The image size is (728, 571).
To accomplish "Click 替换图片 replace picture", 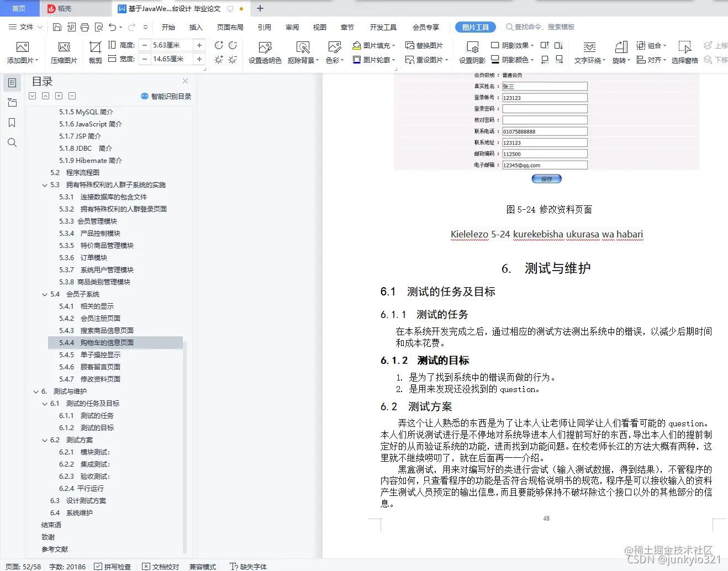I will (x=424, y=45).
